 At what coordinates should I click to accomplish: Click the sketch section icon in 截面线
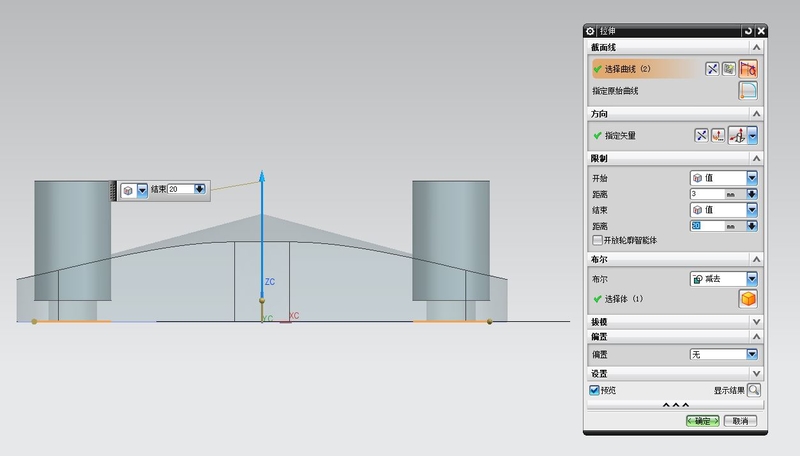point(729,69)
